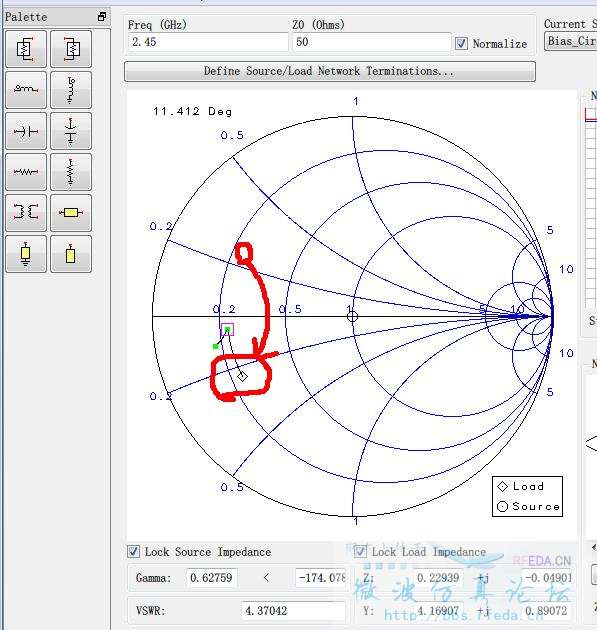Select boxed resistor component with left-side terminals
Image resolution: width=597 pixels, height=630 pixels.
point(71,49)
